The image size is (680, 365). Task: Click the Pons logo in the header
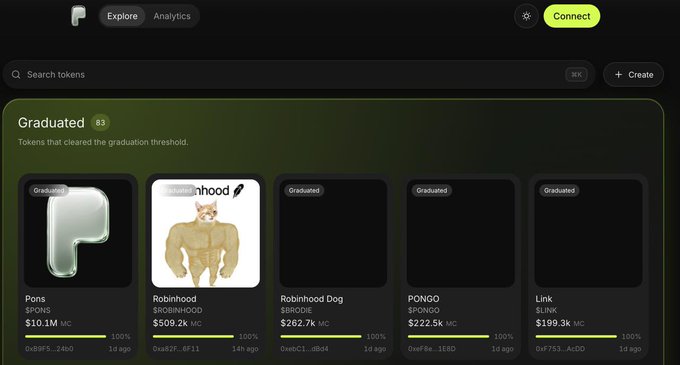click(78, 16)
